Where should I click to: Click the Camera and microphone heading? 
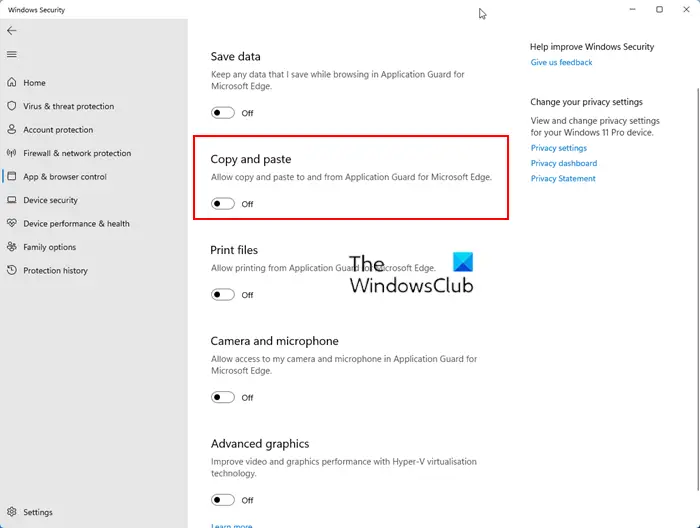(x=274, y=341)
